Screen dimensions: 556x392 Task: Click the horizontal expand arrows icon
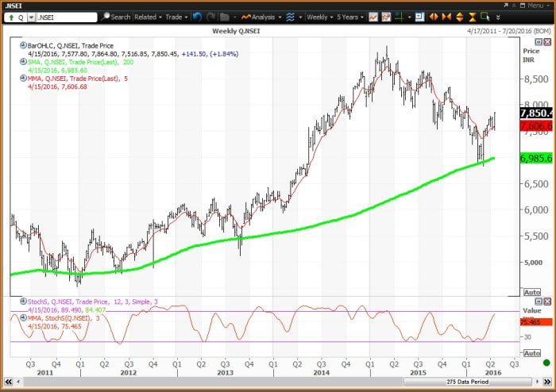pyautogui.click(x=434, y=16)
